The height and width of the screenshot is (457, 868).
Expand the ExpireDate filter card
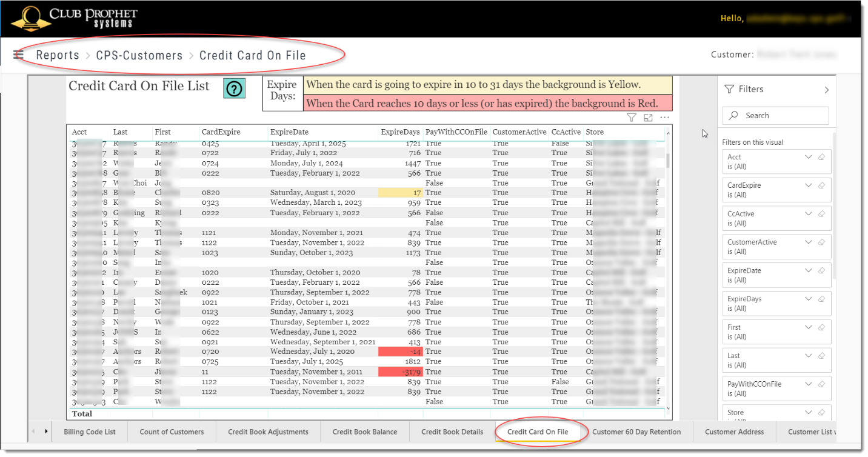click(x=808, y=270)
